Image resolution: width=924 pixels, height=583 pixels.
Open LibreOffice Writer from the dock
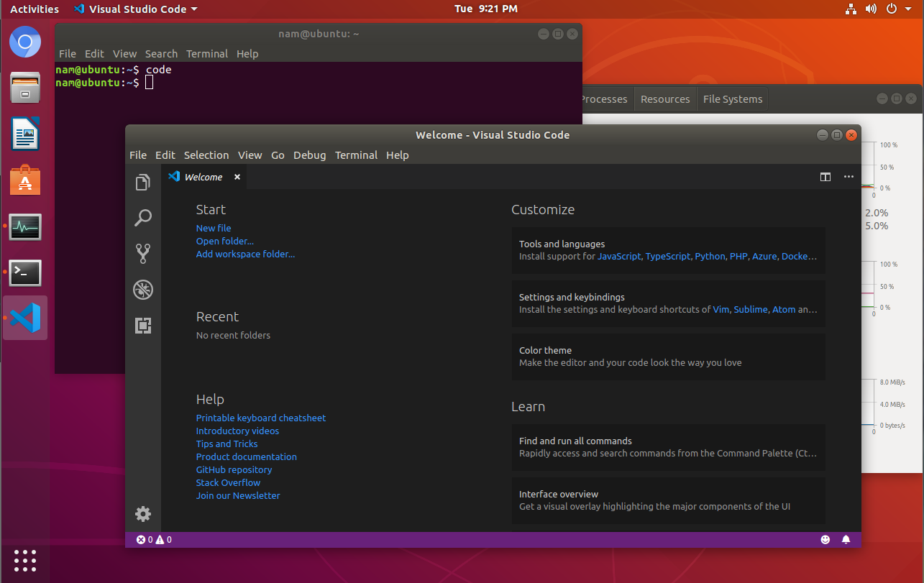tap(25, 134)
